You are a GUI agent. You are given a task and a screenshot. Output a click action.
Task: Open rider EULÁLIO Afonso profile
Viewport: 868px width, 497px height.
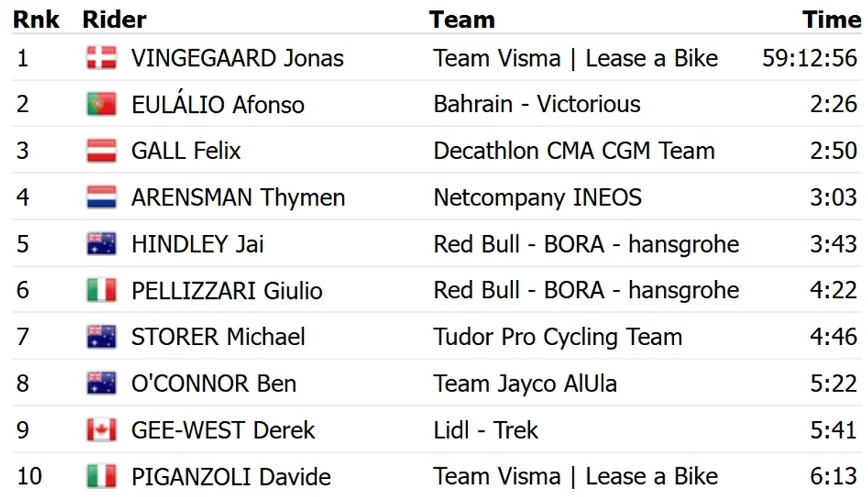point(218,104)
